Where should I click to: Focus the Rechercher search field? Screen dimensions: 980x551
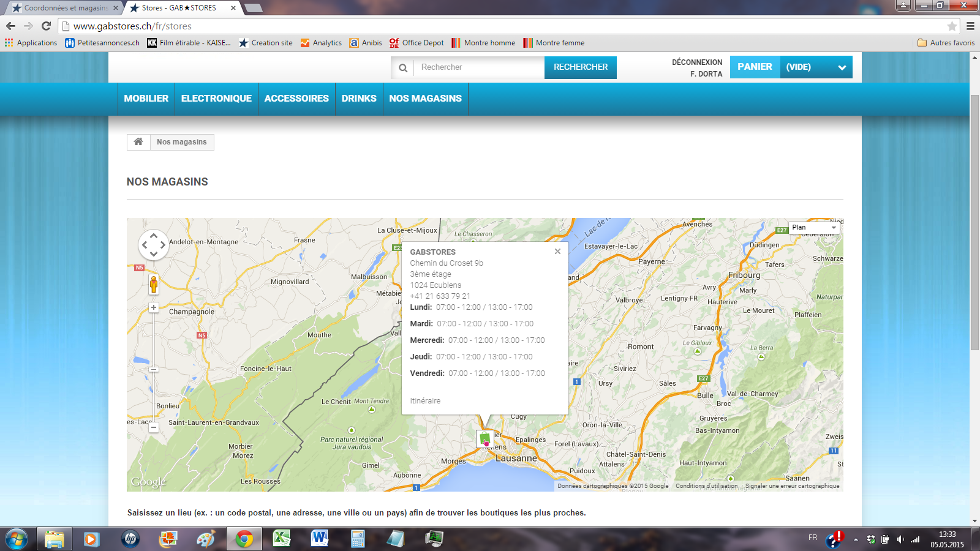pyautogui.click(x=479, y=67)
